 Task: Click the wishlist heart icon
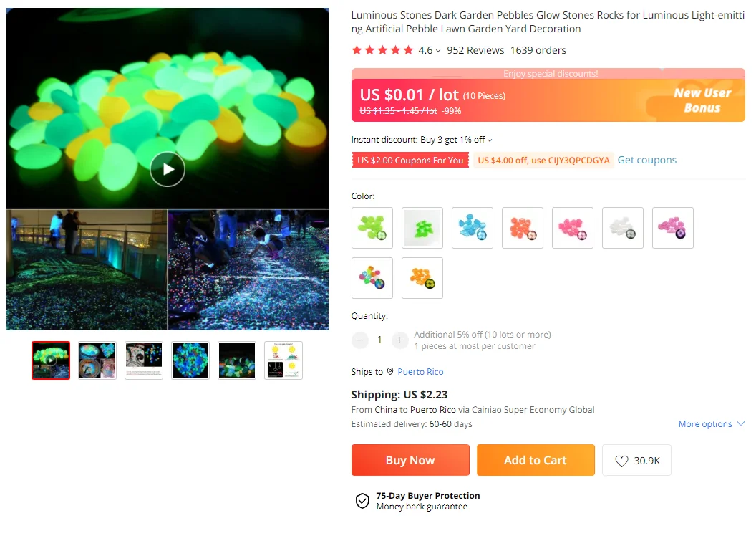[621, 461]
